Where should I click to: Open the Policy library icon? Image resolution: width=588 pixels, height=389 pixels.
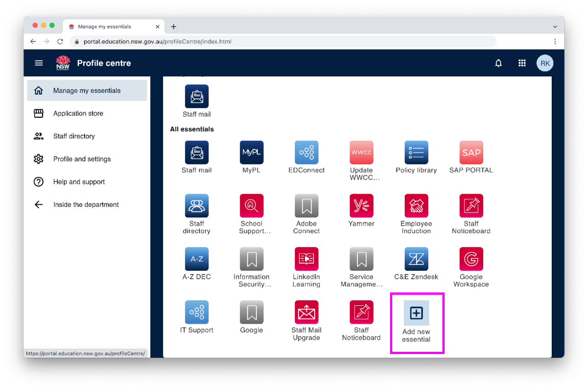[416, 153]
